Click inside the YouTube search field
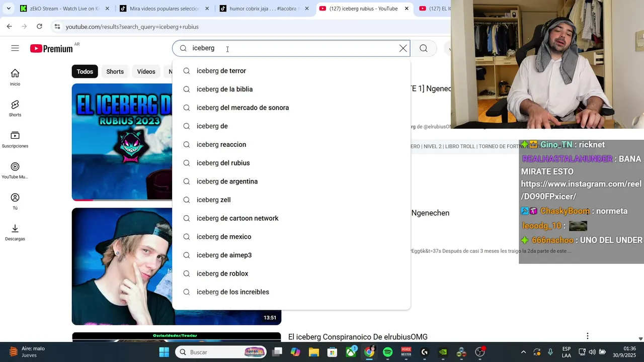Image resolution: width=644 pixels, height=362 pixels. point(292,48)
